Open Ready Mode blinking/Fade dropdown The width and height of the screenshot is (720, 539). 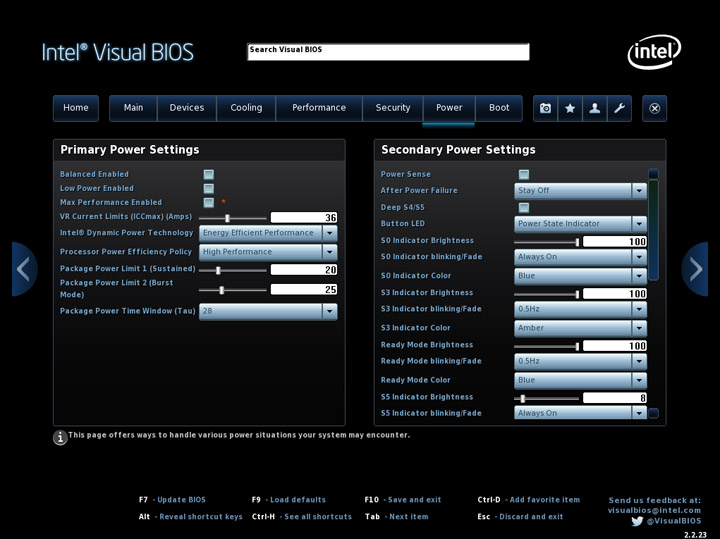tap(580, 361)
